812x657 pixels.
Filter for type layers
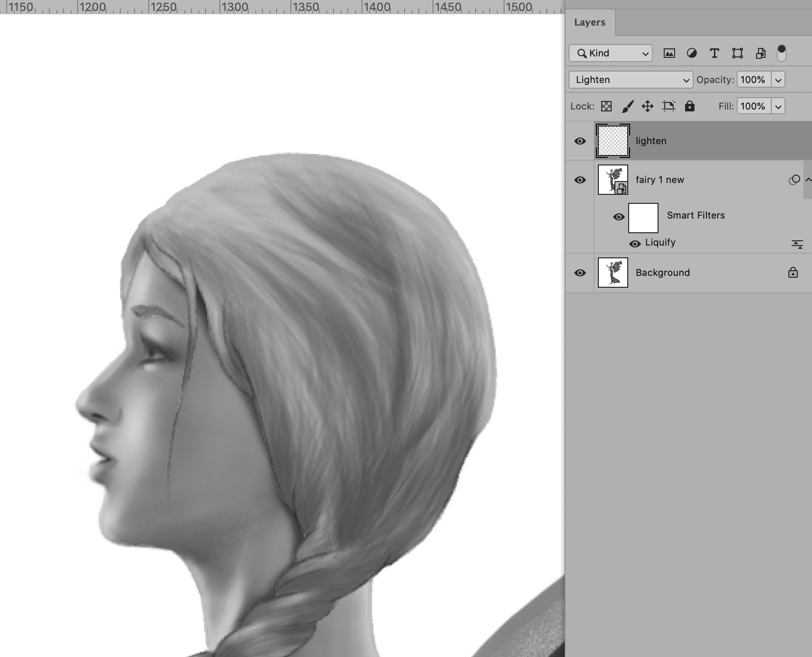[x=714, y=53]
